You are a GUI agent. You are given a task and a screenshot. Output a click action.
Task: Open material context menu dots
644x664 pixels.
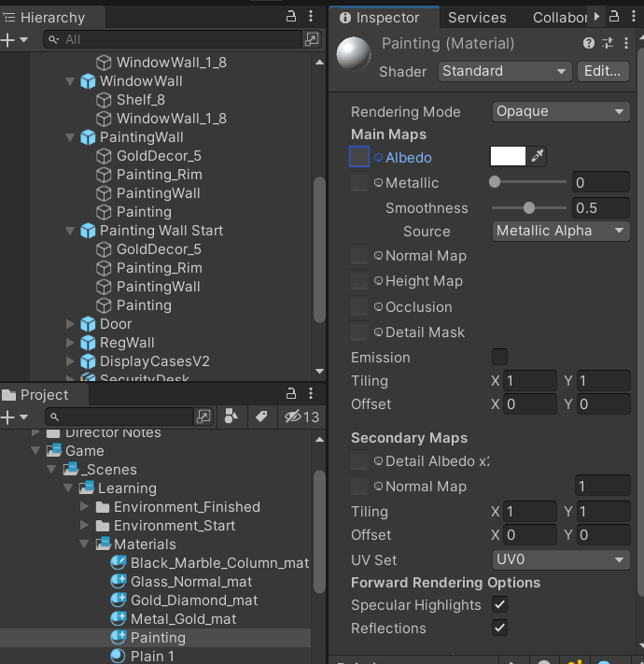pyautogui.click(x=626, y=43)
